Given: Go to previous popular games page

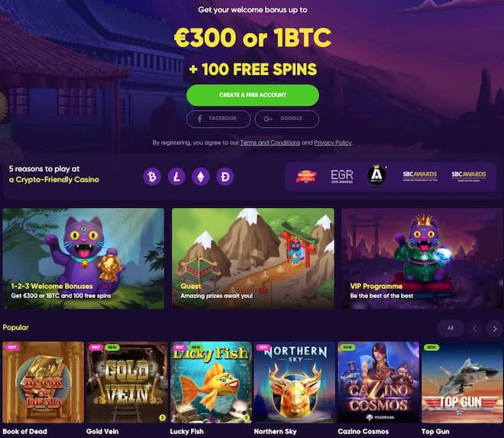Looking at the screenshot, I should (x=475, y=329).
